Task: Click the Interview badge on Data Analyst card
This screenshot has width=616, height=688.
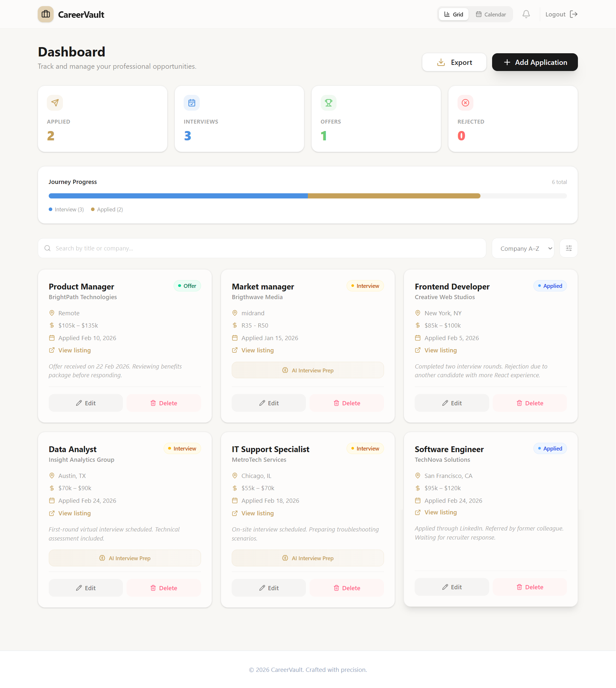Action: coord(182,449)
